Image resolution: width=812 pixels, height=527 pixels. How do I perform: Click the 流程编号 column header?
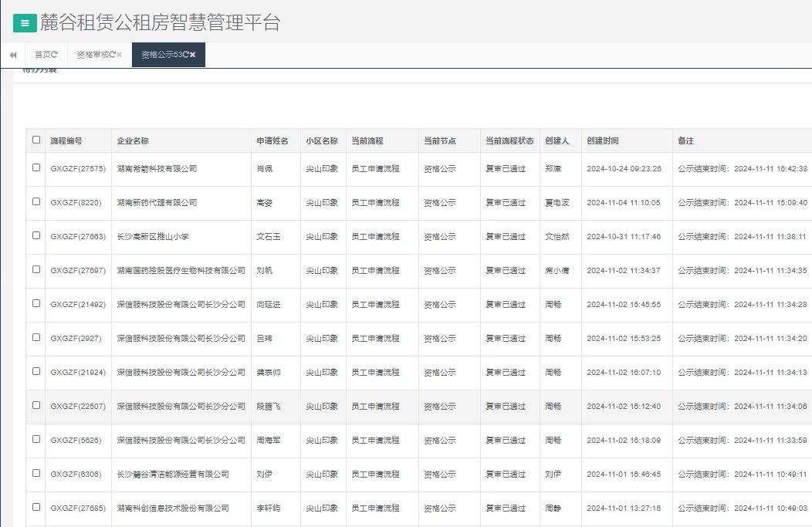click(66, 140)
